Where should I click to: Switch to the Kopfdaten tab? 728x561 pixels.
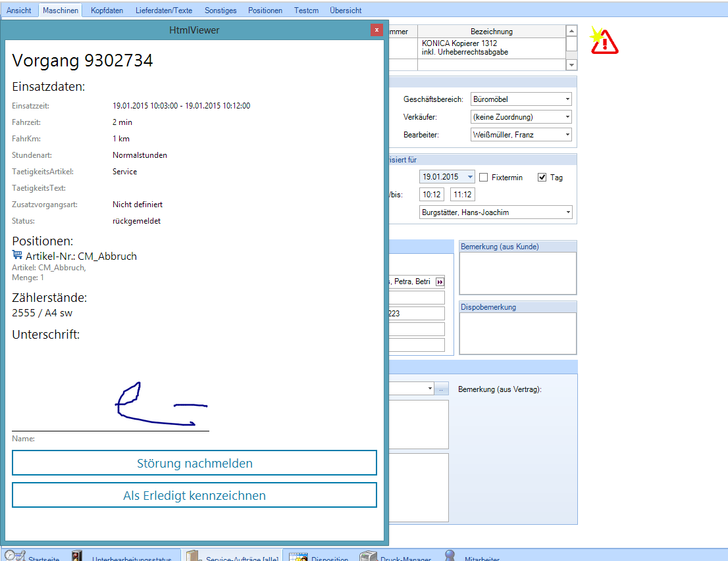pyautogui.click(x=107, y=11)
